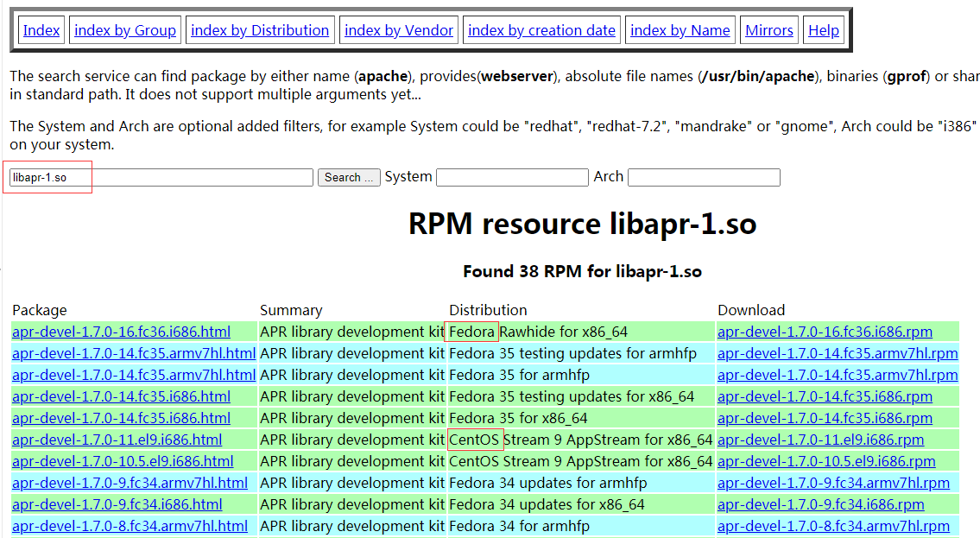This screenshot has height=538, width=980.
Task: Open the Help page
Action: [823, 29]
